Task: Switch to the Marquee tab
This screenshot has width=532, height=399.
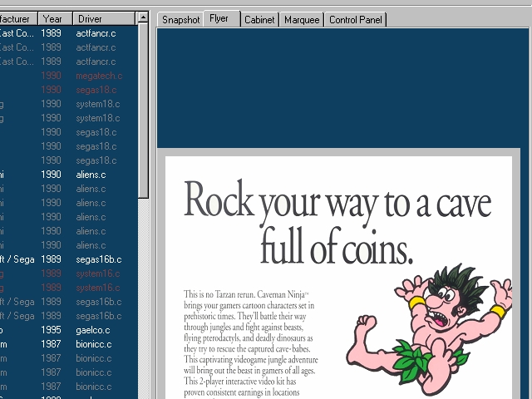Action: (x=302, y=20)
